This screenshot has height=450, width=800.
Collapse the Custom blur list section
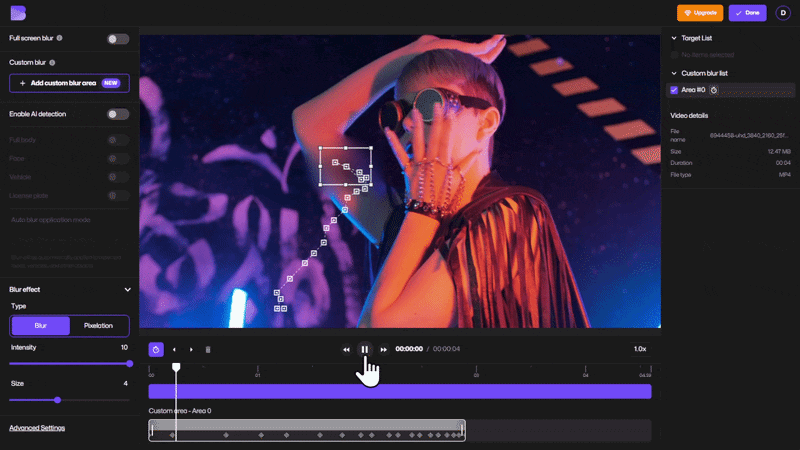(x=674, y=73)
